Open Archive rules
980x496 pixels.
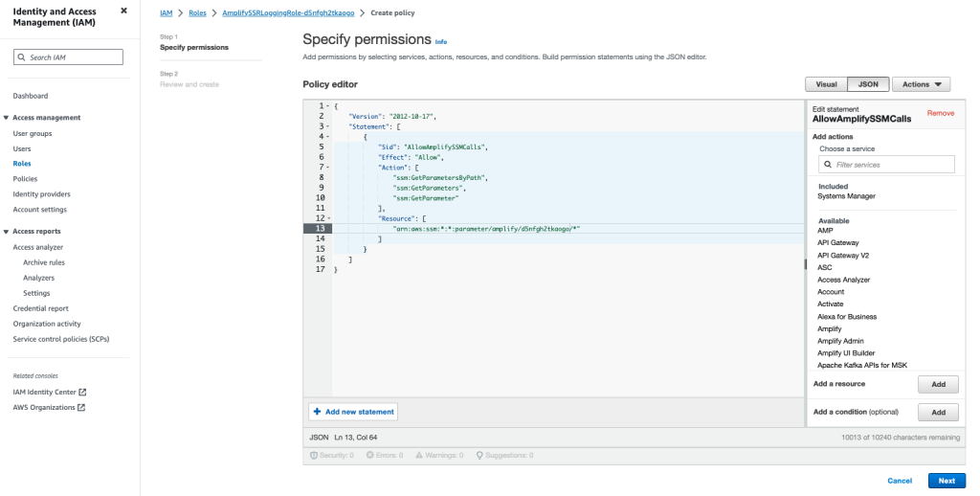click(x=44, y=262)
